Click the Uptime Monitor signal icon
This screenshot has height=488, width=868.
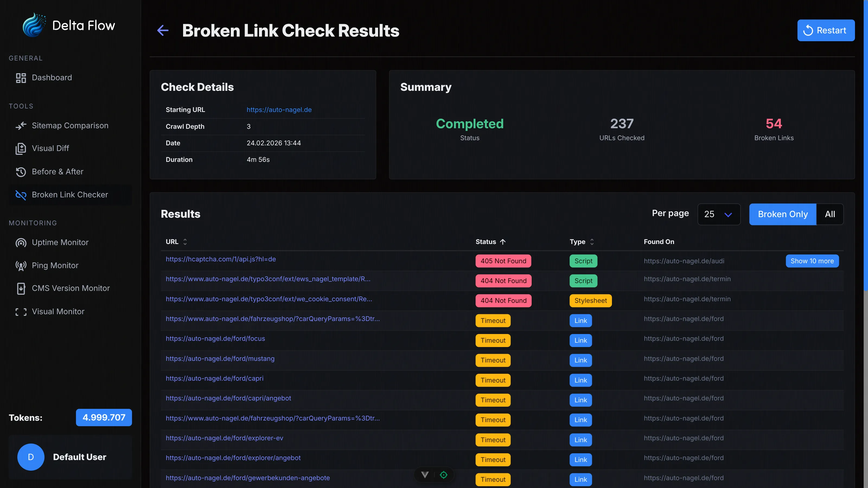[x=21, y=242]
